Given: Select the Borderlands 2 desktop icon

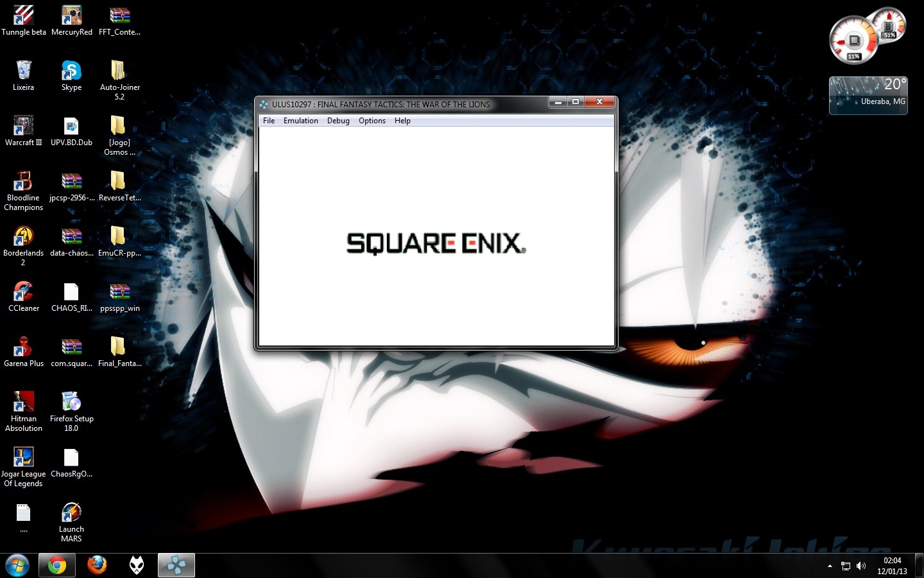Looking at the screenshot, I should pyautogui.click(x=23, y=238).
